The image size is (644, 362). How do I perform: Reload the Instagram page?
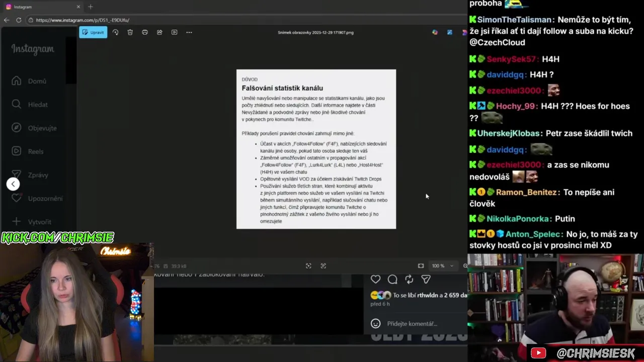(x=19, y=20)
